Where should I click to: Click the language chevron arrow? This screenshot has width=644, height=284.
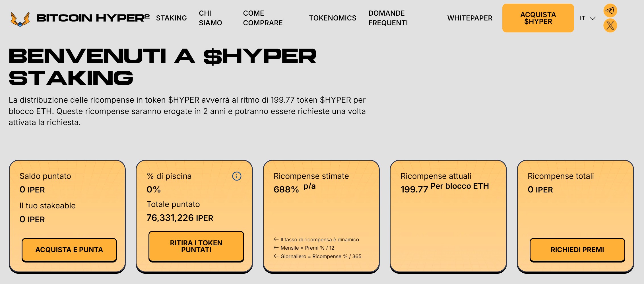click(593, 18)
